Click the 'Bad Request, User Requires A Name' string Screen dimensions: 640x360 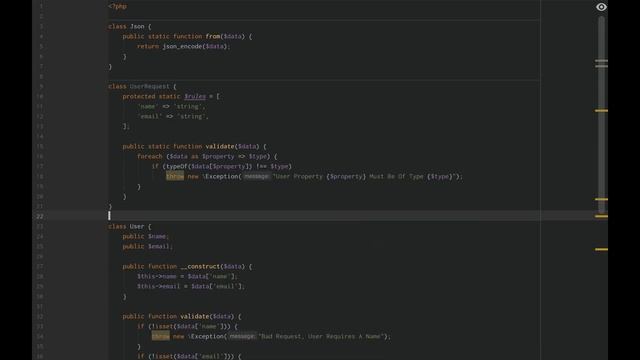(321, 336)
